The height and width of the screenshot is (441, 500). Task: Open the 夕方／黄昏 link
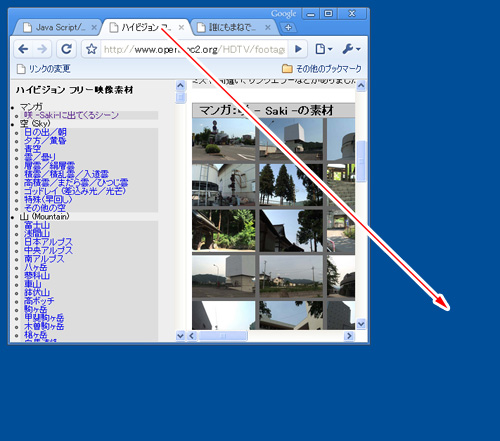(45, 141)
